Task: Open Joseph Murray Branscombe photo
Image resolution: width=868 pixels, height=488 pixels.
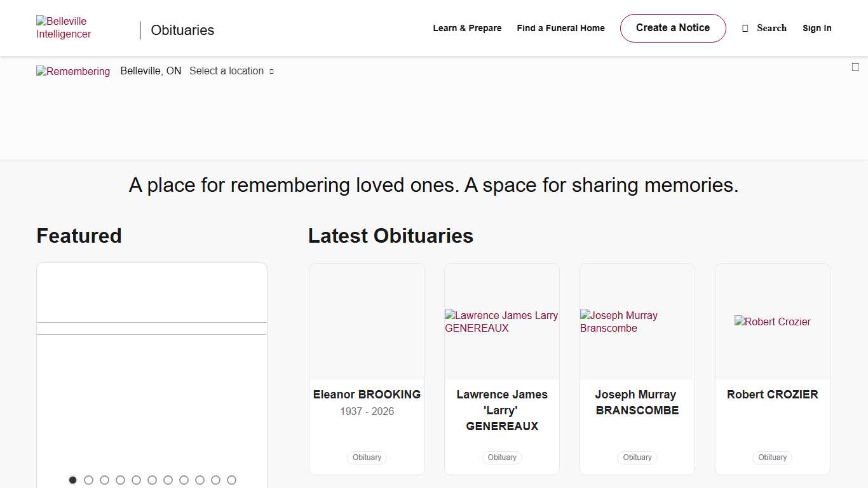Action: 637,322
